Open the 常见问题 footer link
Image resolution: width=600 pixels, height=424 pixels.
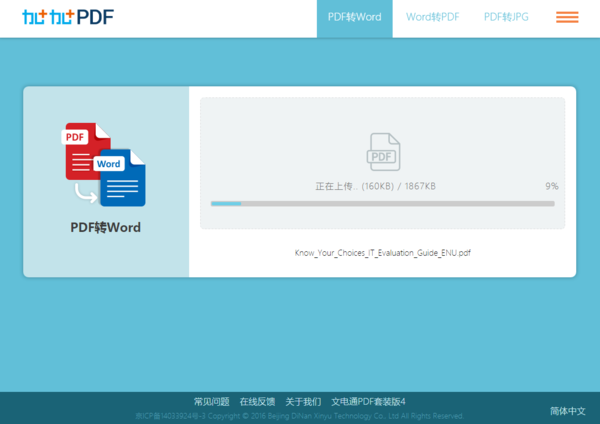point(212,401)
